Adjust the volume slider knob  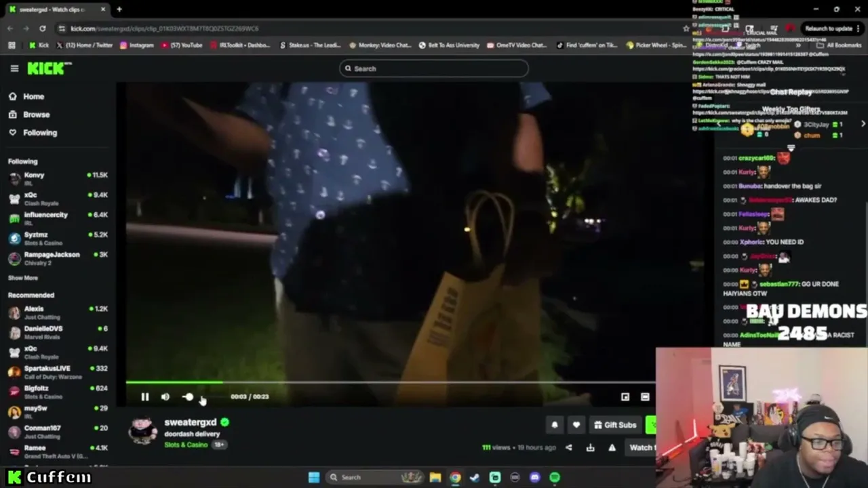point(189,396)
